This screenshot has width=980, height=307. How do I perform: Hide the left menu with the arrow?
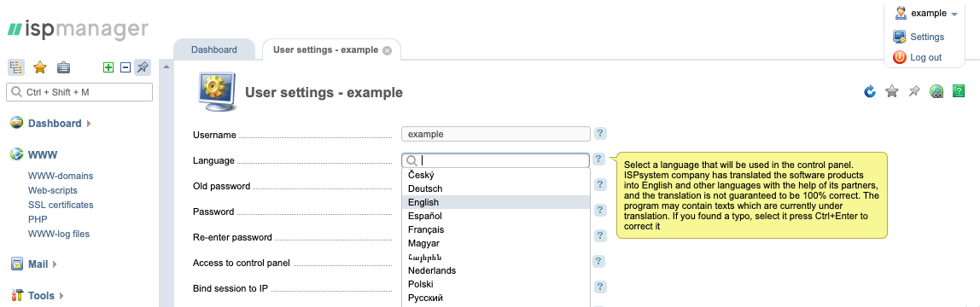coord(166,67)
